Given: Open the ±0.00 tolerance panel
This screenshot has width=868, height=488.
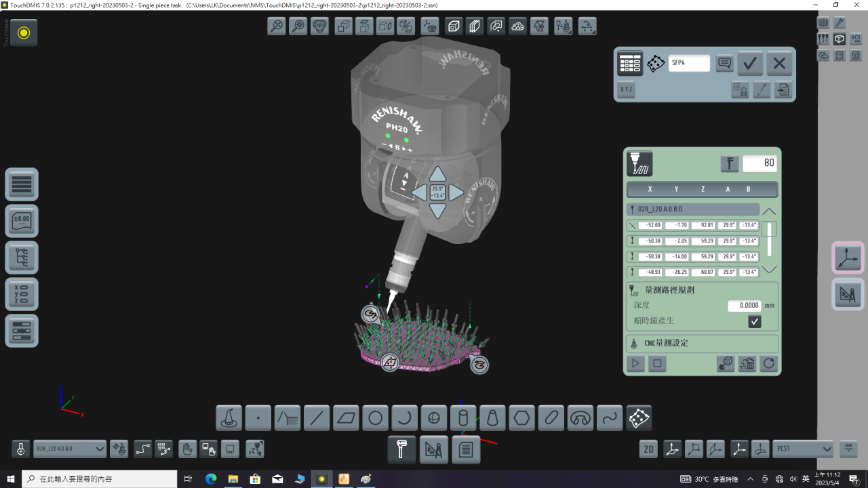Looking at the screenshot, I should (22, 221).
